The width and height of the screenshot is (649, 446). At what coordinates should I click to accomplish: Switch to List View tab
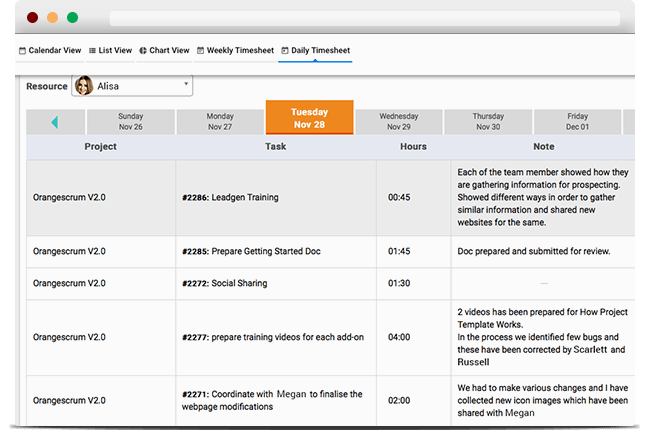click(111, 50)
